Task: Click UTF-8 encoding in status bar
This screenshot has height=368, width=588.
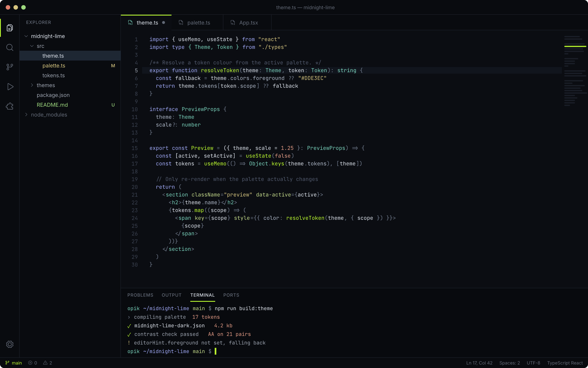Action: point(533,363)
